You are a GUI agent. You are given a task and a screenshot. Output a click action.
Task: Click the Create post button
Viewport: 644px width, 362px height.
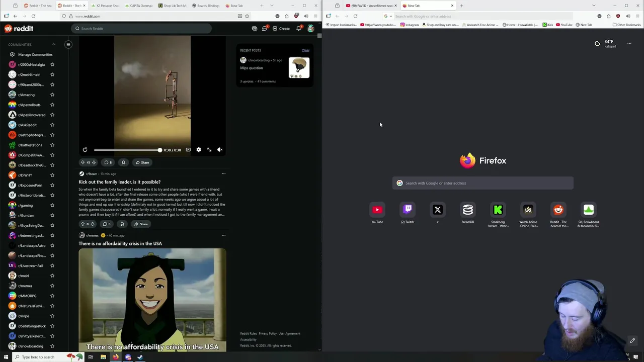(281, 29)
